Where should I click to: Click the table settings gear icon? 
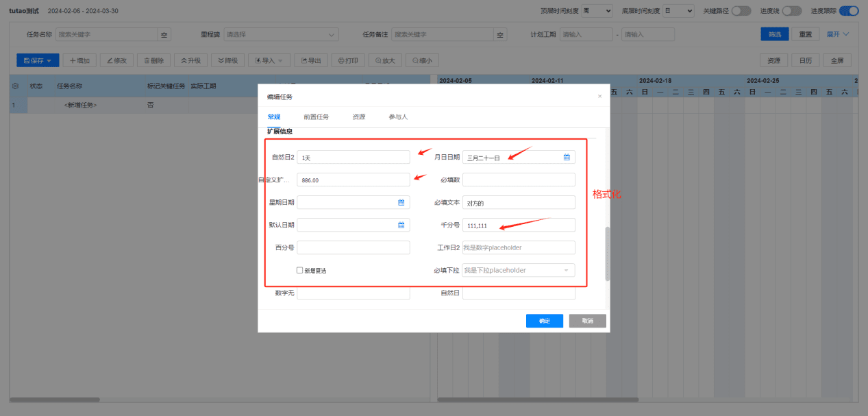(x=15, y=86)
